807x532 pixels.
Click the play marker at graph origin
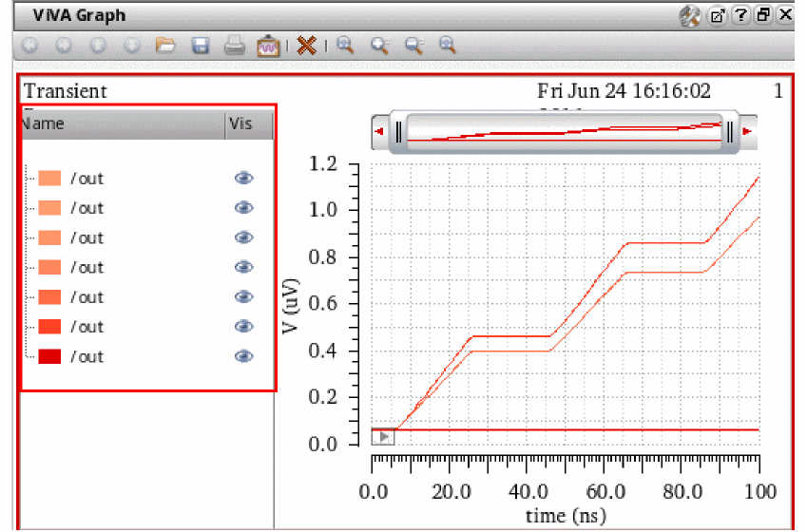point(383,437)
